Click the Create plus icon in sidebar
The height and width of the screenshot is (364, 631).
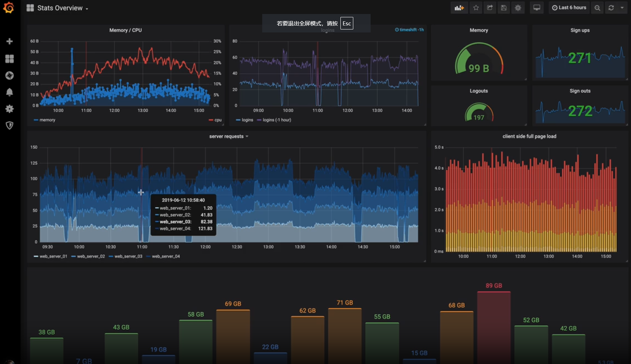10,41
